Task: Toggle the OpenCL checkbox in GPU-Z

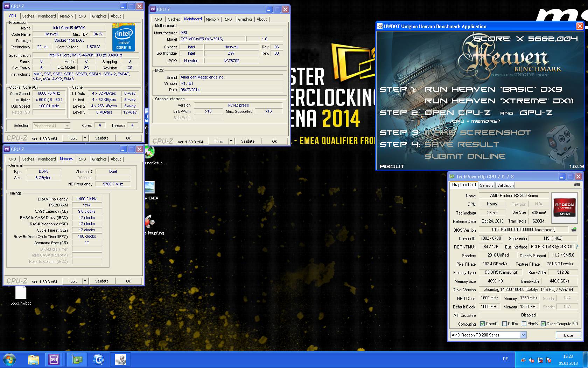Action: pyautogui.click(x=482, y=324)
